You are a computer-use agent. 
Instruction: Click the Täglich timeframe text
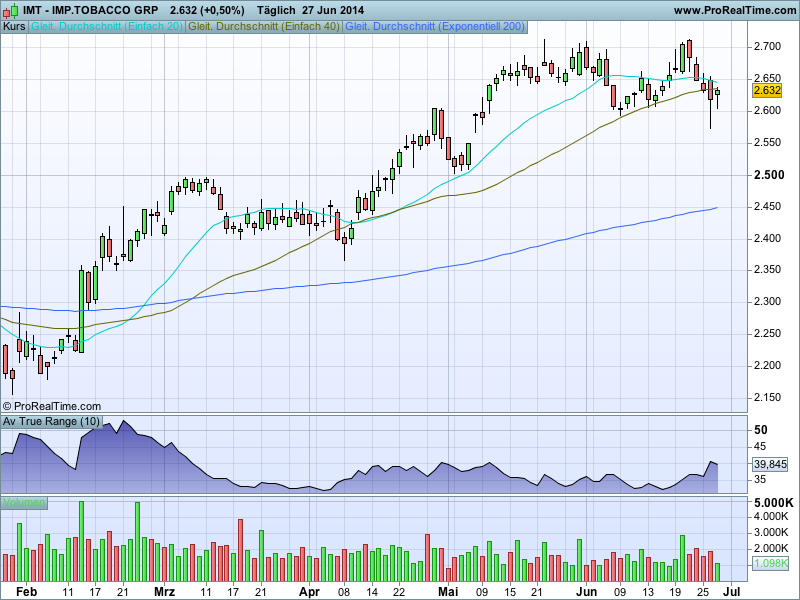coord(276,10)
